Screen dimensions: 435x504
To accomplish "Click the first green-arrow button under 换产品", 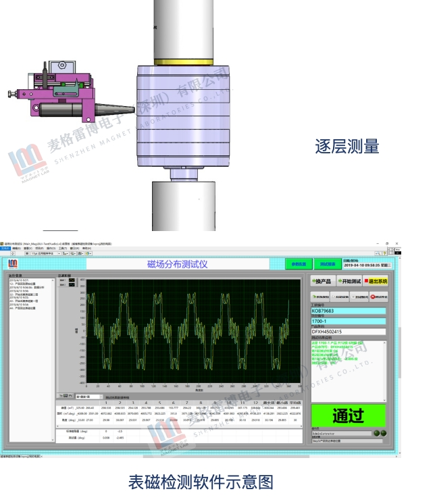I will point(319,297).
